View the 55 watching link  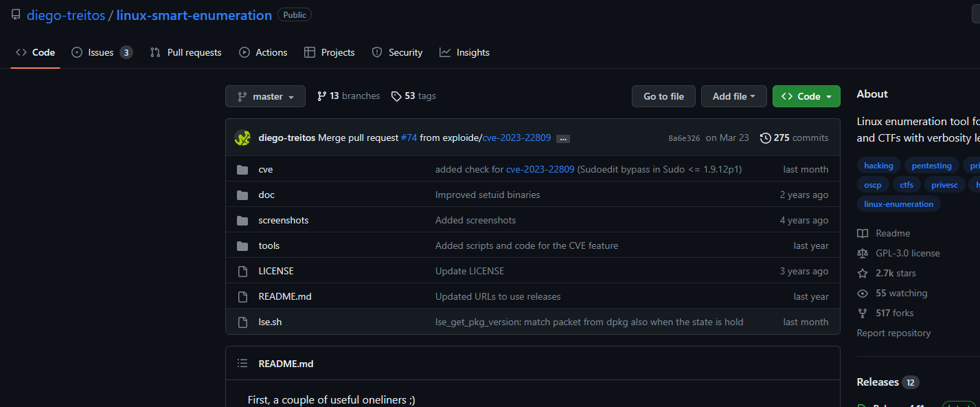click(x=892, y=293)
